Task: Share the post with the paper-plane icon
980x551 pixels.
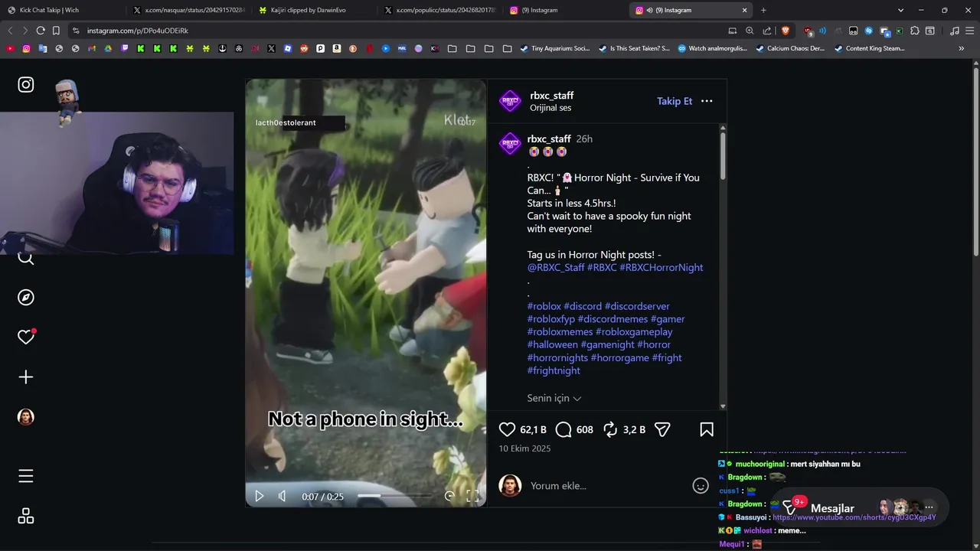Action: (662, 429)
